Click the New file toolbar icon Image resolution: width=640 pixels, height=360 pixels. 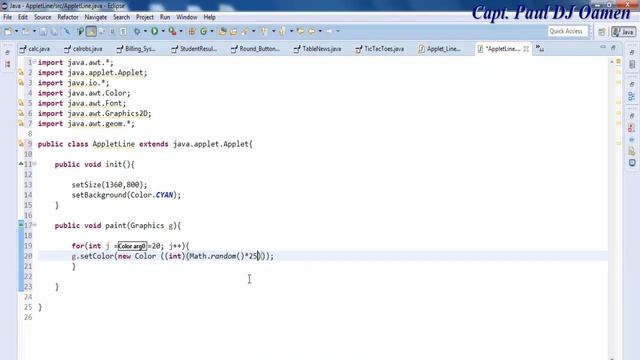(8, 31)
